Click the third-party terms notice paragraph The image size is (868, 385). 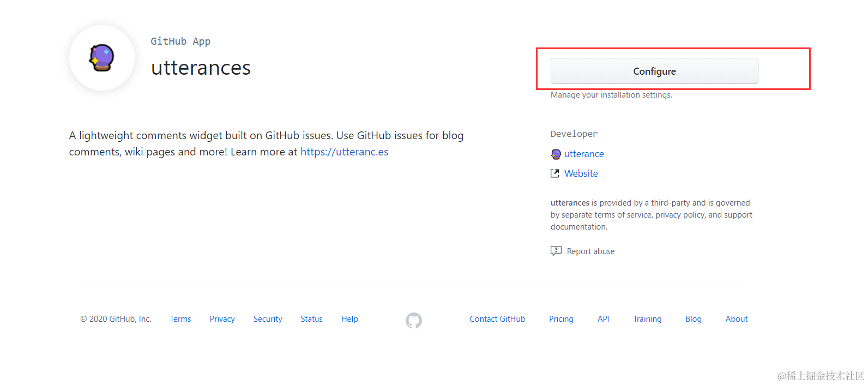(652, 215)
